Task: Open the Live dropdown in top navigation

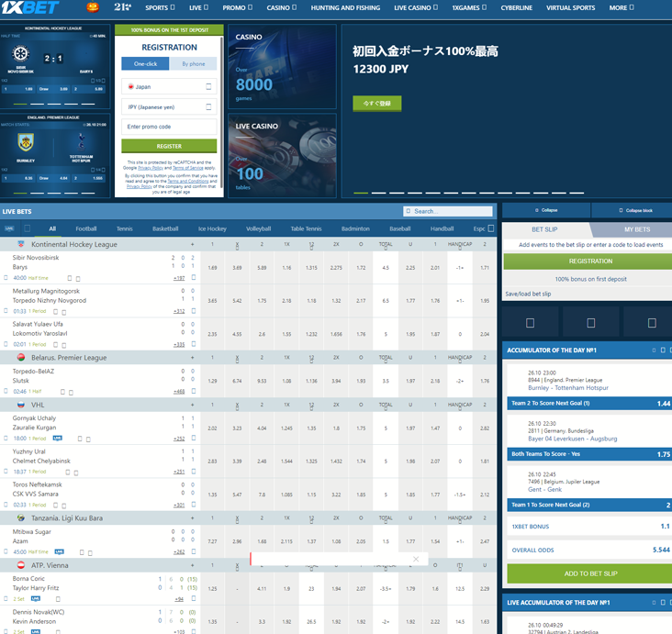Action: [199, 7]
